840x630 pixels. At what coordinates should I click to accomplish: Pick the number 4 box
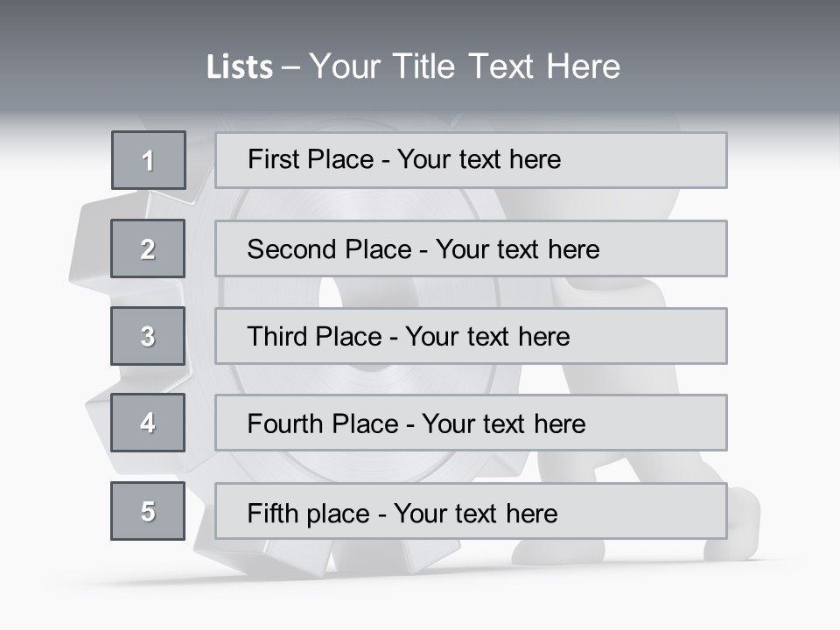tap(148, 423)
